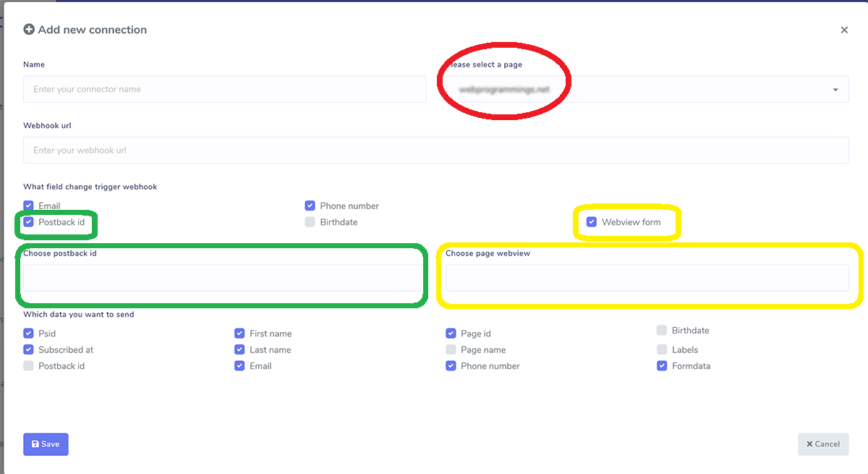The width and height of the screenshot is (868, 474).
Task: Enable the Page name data checkbox
Action: click(450, 350)
